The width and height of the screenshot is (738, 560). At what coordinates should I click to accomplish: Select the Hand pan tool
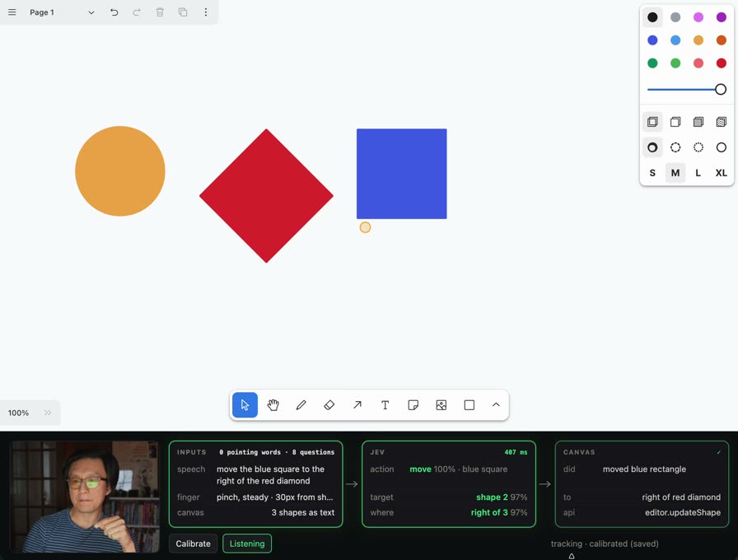point(273,404)
